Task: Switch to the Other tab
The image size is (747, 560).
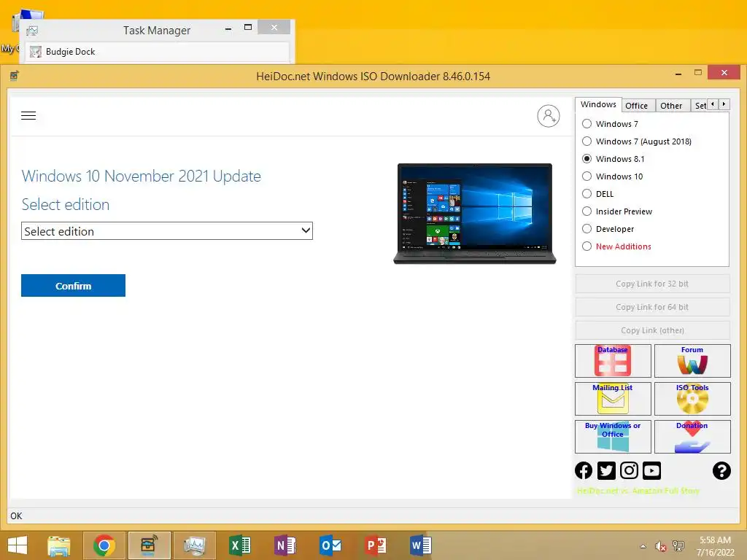Action: pyautogui.click(x=671, y=106)
